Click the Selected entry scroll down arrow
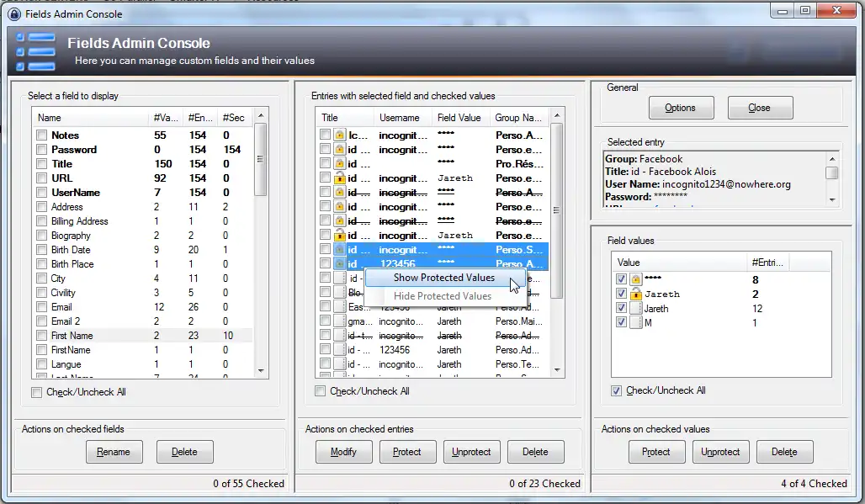The width and height of the screenshot is (865, 504). pyautogui.click(x=832, y=199)
